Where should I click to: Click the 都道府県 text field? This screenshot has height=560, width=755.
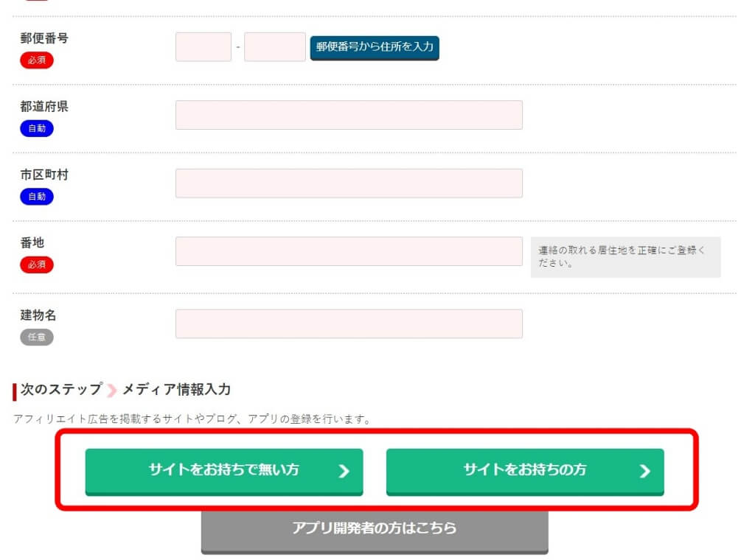349,114
